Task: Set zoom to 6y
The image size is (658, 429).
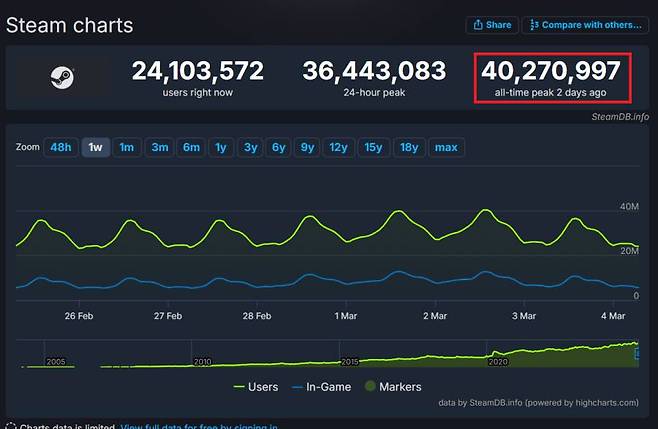Action: coord(279,147)
